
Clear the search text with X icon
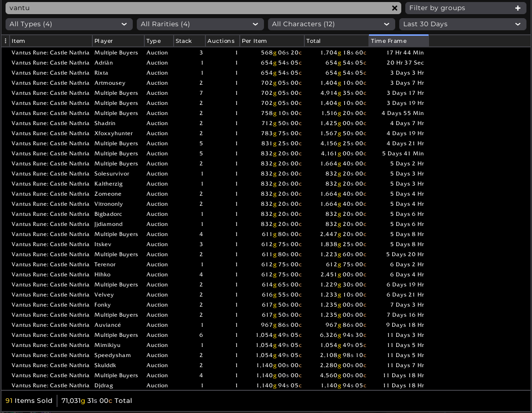pos(395,8)
